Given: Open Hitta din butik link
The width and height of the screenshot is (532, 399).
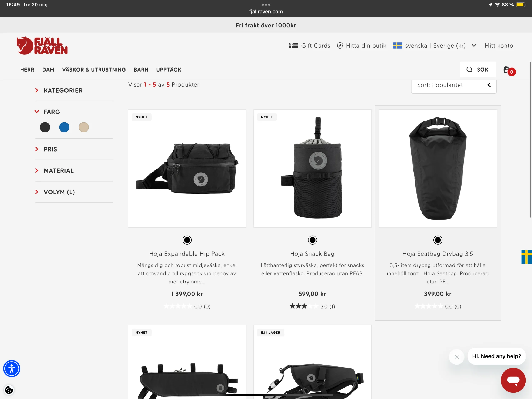Looking at the screenshot, I should [x=366, y=46].
